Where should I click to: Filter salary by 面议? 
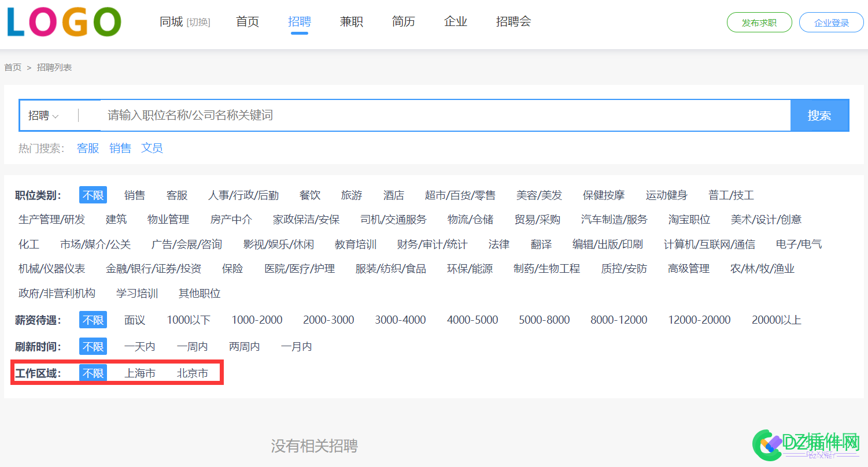click(x=135, y=320)
